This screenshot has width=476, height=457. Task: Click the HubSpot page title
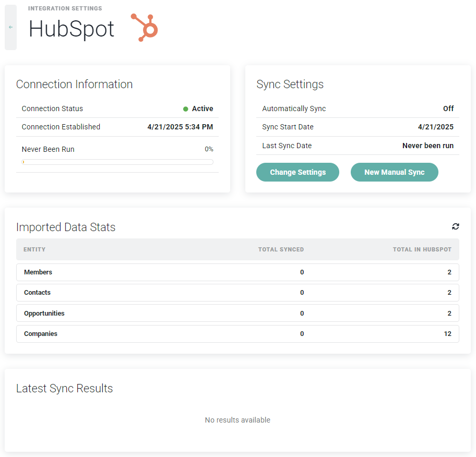click(72, 29)
